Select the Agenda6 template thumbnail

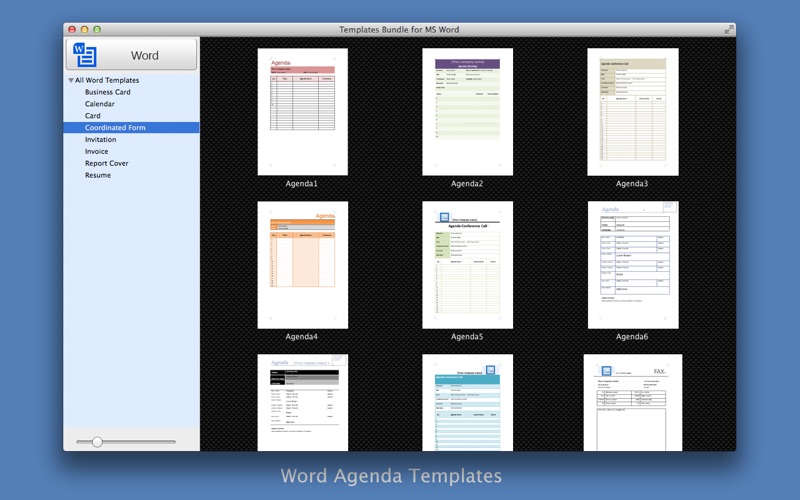pyautogui.click(x=633, y=265)
